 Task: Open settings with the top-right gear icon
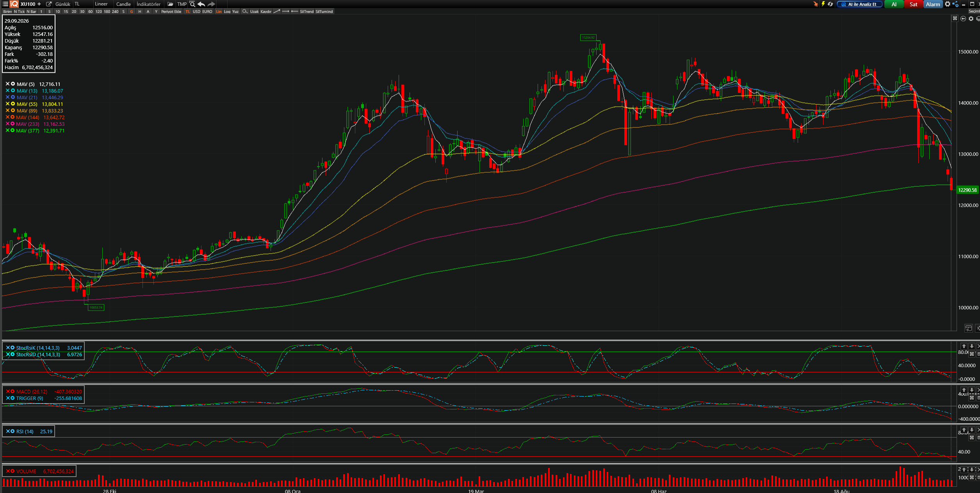pyautogui.click(x=947, y=4)
